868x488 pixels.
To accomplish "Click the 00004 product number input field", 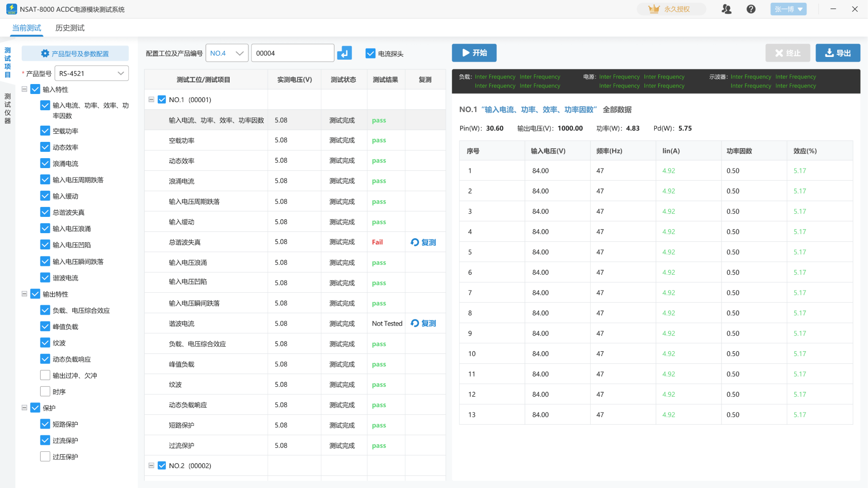I will coord(292,53).
